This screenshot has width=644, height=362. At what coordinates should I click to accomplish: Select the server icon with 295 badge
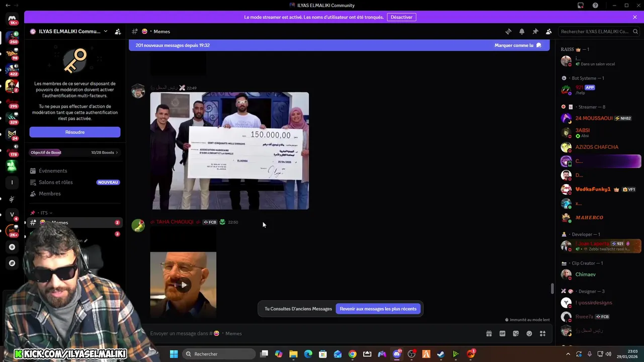12,102
